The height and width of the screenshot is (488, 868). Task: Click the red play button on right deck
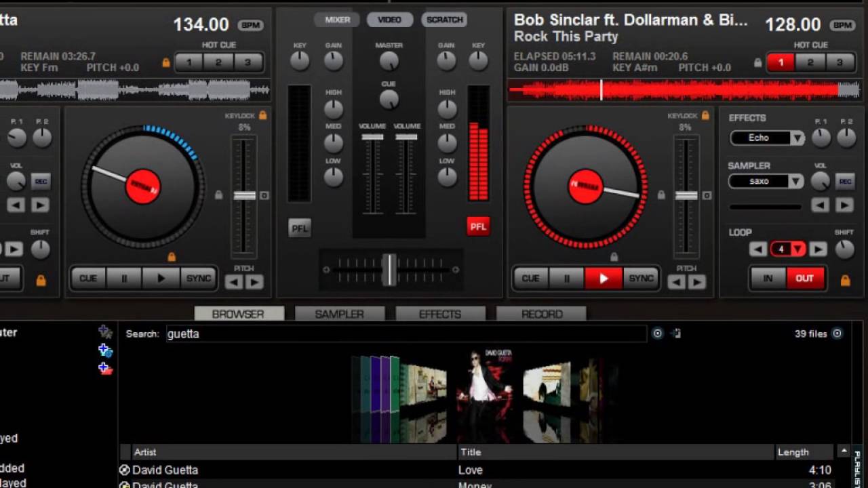604,279
